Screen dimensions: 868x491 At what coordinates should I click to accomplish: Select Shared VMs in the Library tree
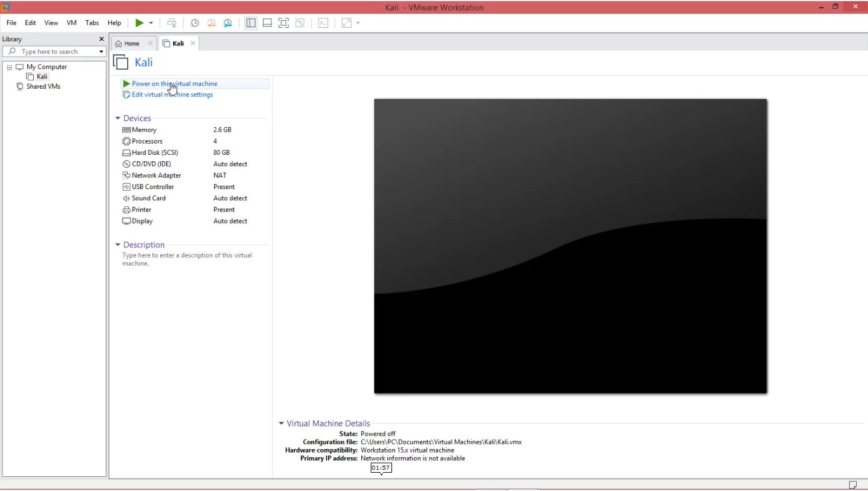[43, 86]
